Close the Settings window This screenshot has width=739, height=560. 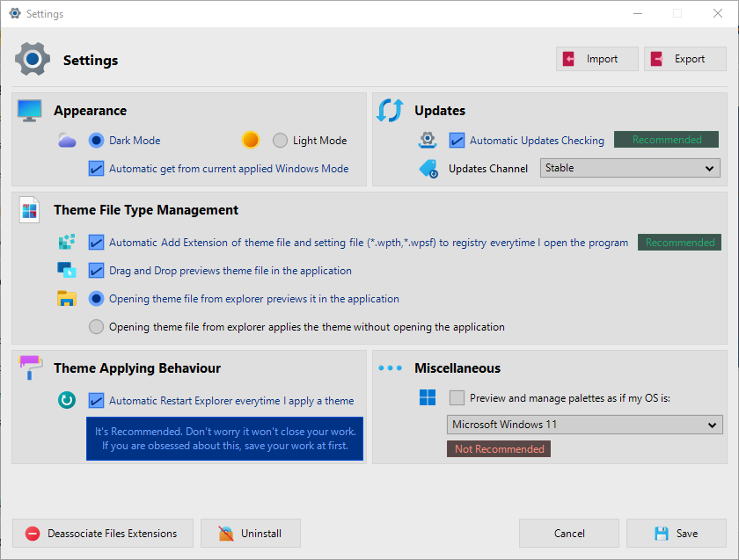(x=718, y=13)
